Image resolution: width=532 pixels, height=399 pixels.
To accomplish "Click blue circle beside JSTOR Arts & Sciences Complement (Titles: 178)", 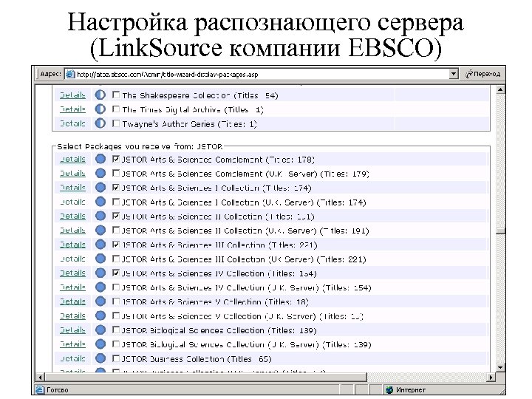I will 100,159.
